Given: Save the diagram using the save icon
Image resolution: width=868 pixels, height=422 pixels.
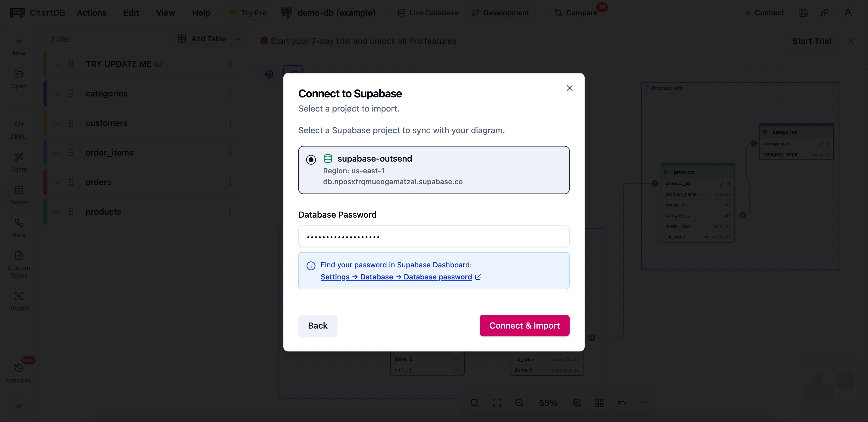Looking at the screenshot, I should tap(804, 12).
